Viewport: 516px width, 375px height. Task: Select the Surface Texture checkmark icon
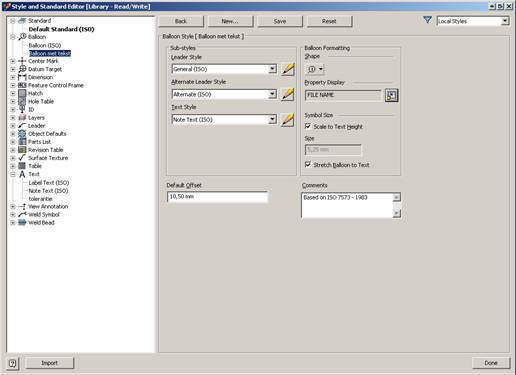click(x=22, y=158)
